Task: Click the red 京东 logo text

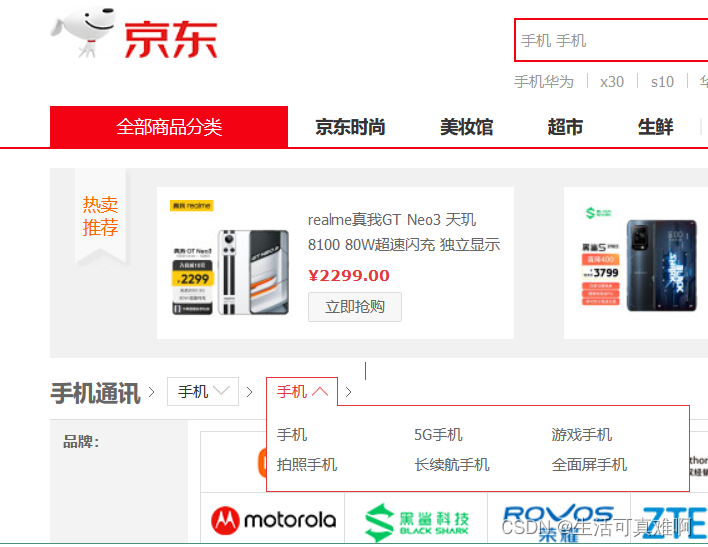Action: (171, 40)
